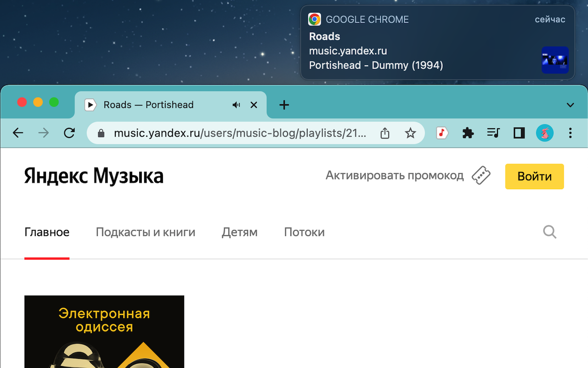Select the Roads — Portishead tab
Viewport: 588px width, 368px height.
170,105
